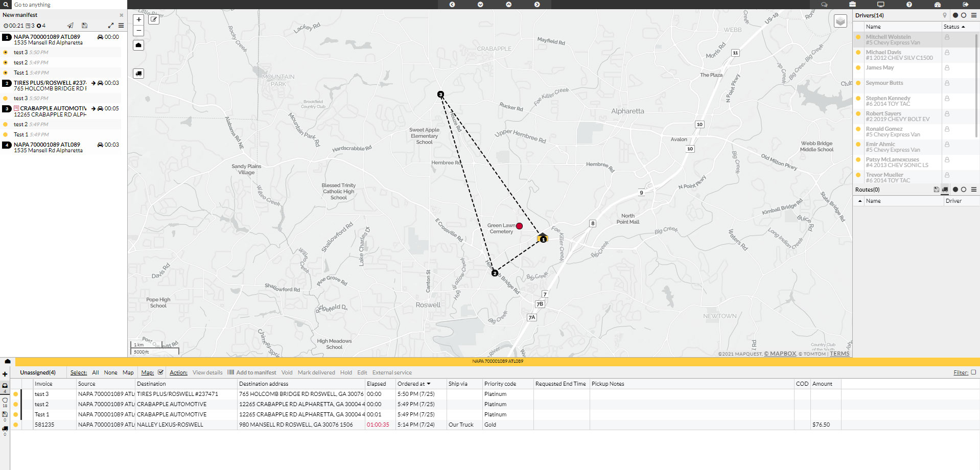Open the Drivers panel hamburger menu
Screen dimensions: 980x470
click(973, 15)
